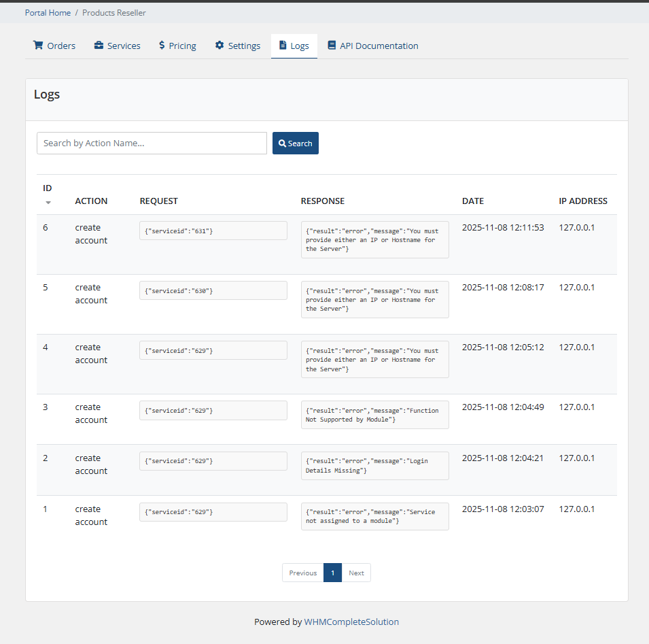Go to the Next page of logs
This screenshot has width=649, height=644.
[356, 572]
